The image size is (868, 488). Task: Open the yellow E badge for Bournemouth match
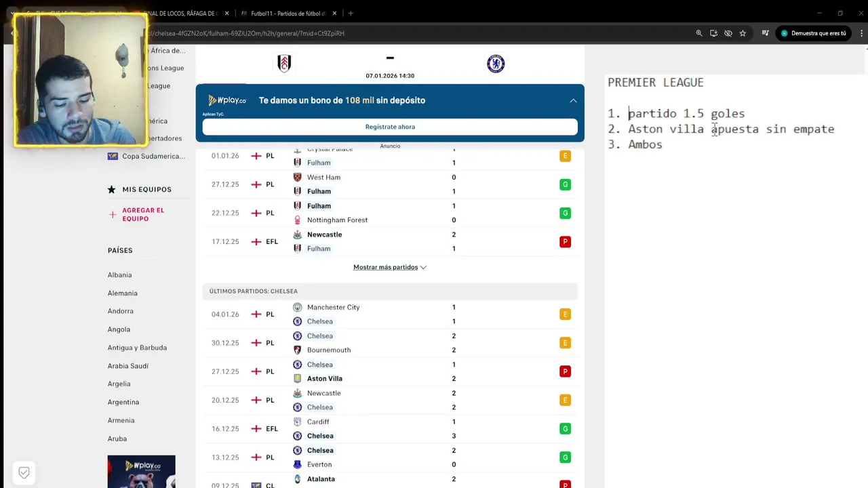(x=565, y=343)
